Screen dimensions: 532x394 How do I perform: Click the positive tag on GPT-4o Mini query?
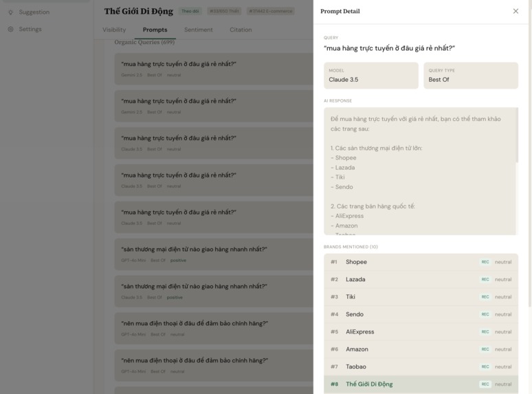point(178,261)
